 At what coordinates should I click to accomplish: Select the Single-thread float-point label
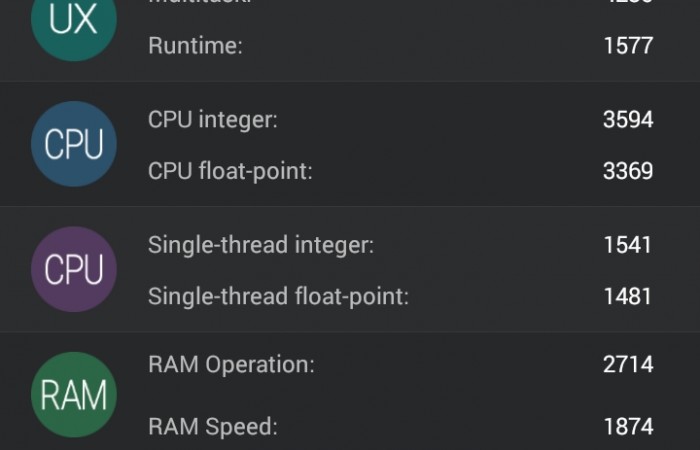click(278, 296)
